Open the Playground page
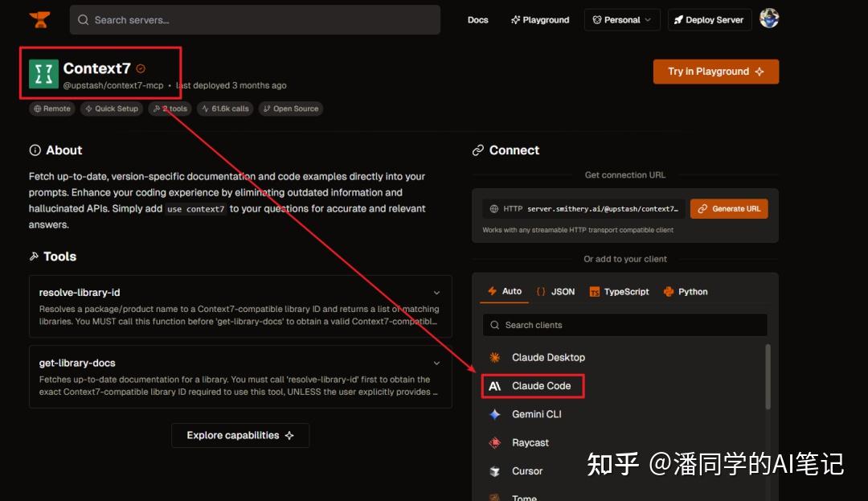 point(540,20)
